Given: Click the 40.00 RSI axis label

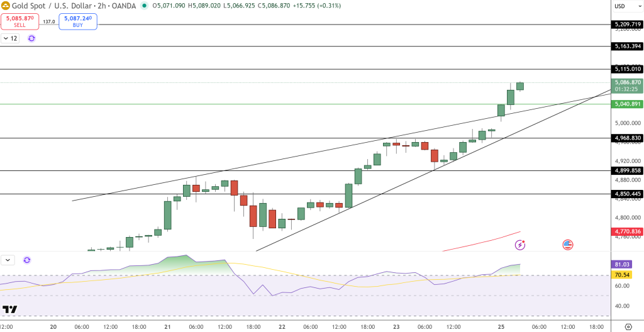Looking at the screenshot, I should pyautogui.click(x=623, y=306).
